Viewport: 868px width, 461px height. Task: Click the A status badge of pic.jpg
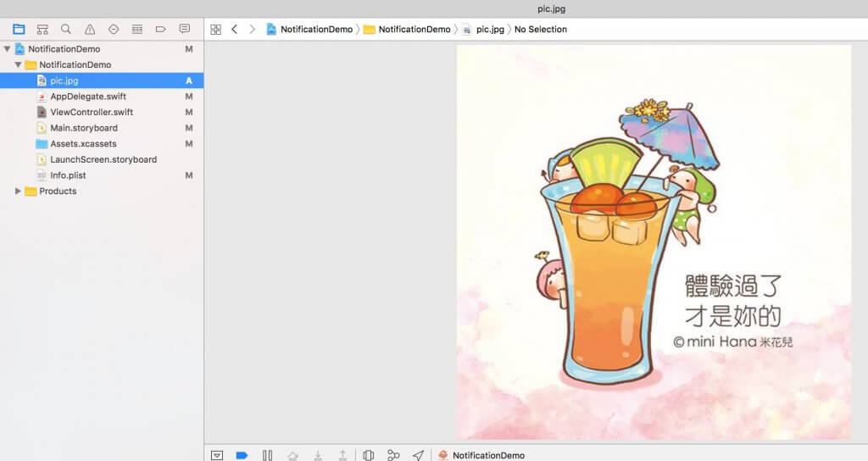point(189,81)
